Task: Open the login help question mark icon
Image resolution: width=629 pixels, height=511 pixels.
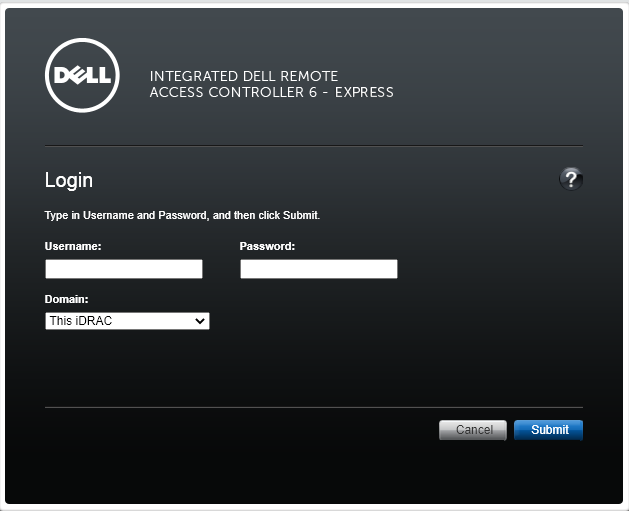Action: click(571, 179)
